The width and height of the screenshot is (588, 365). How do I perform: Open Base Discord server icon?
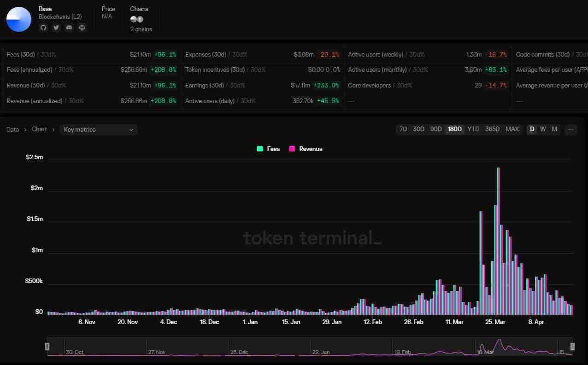69,28
